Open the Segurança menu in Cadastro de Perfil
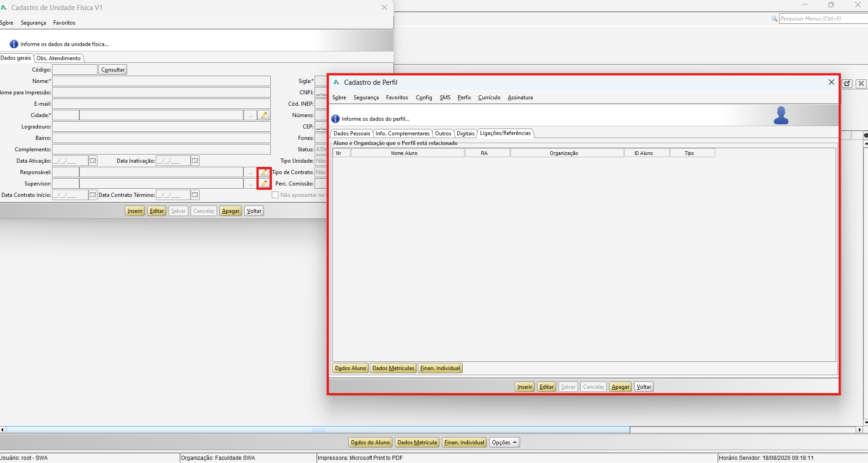This screenshot has height=463, width=868. pos(366,98)
